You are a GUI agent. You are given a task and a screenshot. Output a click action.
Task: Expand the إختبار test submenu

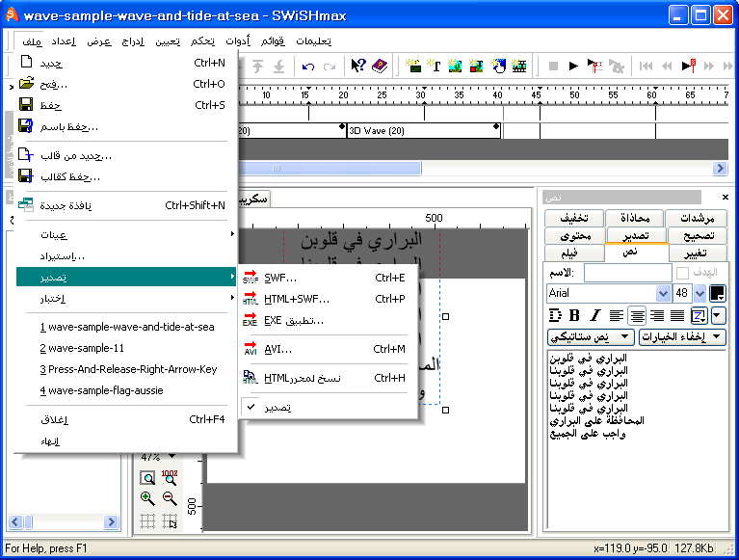coord(126,298)
